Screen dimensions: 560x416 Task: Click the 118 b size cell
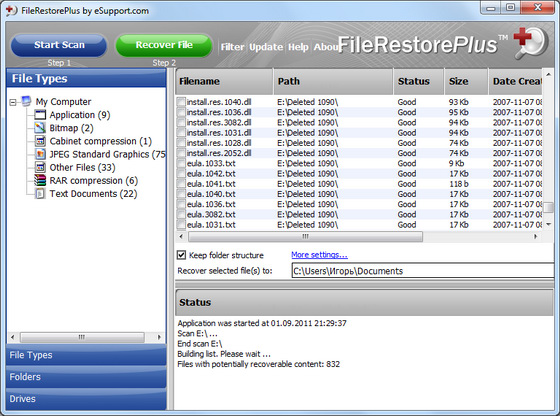click(459, 184)
